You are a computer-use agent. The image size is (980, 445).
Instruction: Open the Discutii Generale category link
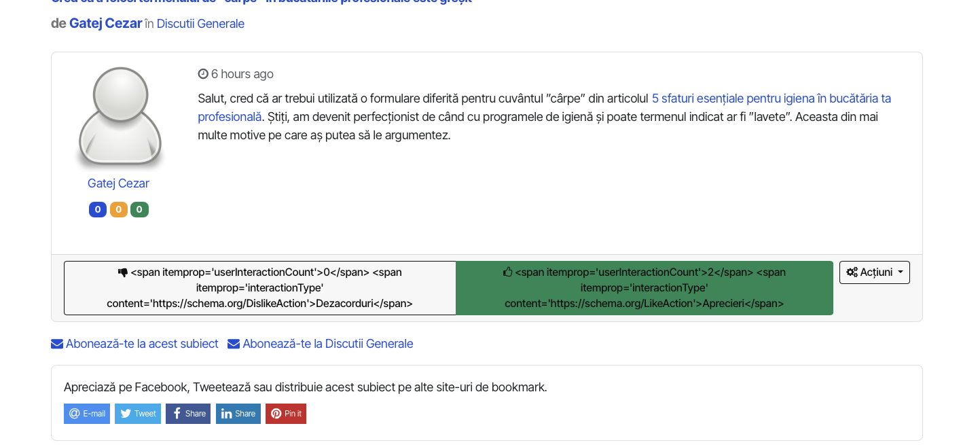pyautogui.click(x=200, y=24)
